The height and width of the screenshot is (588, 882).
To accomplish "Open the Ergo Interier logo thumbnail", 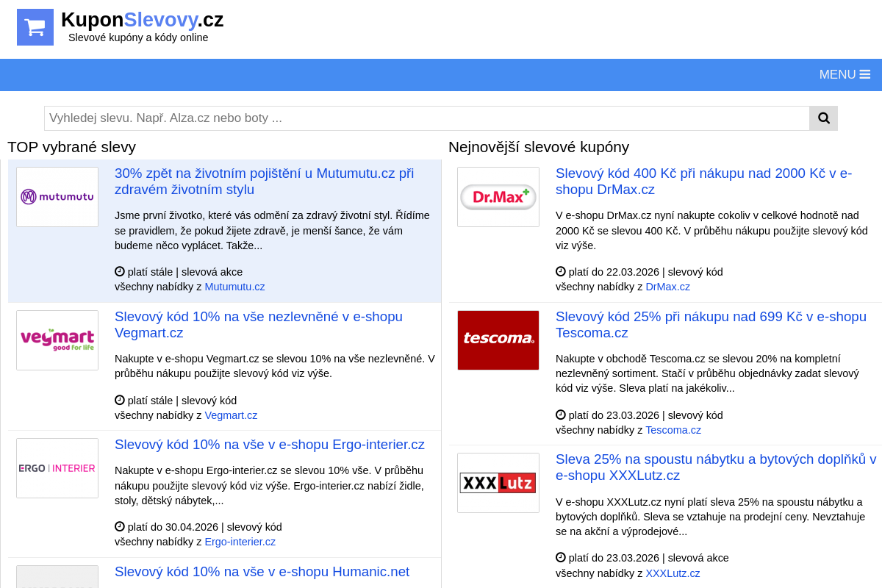I will point(57,468).
